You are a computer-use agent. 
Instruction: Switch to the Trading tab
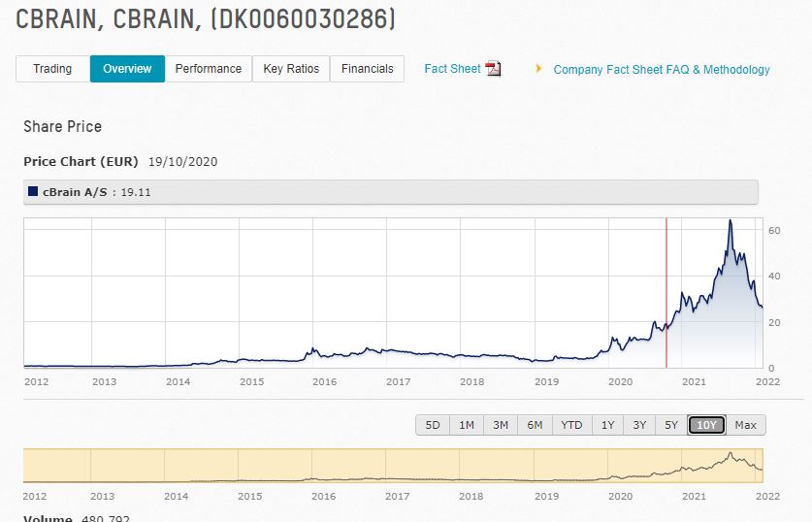[52, 69]
